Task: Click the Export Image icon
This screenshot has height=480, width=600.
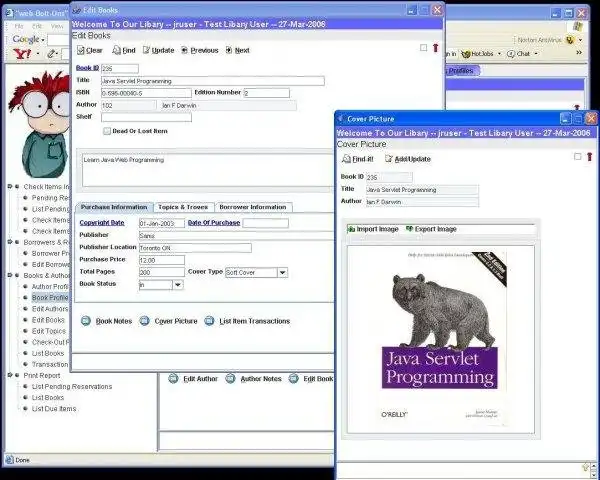Action: pyautogui.click(x=409, y=229)
